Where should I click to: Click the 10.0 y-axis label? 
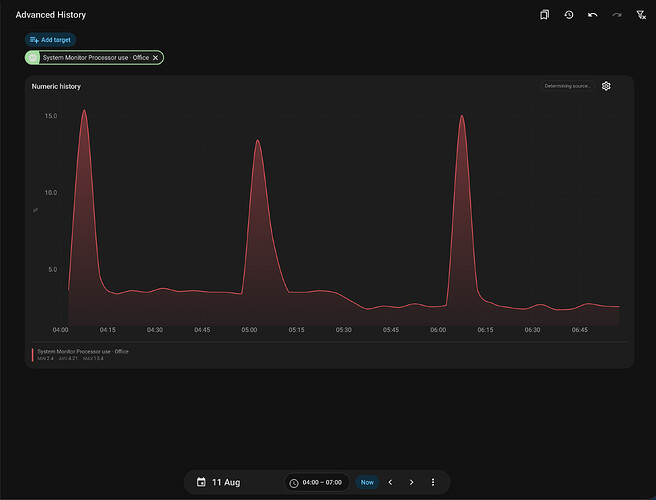tap(51, 193)
